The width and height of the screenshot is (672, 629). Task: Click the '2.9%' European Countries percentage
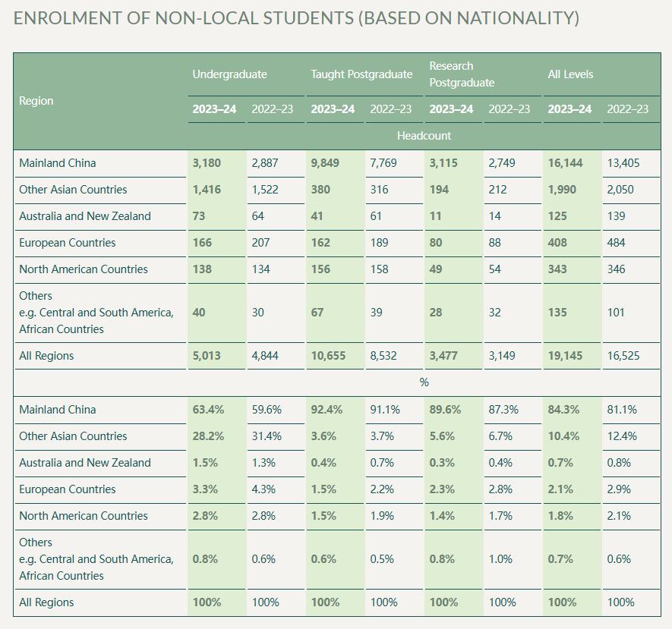[x=619, y=489]
